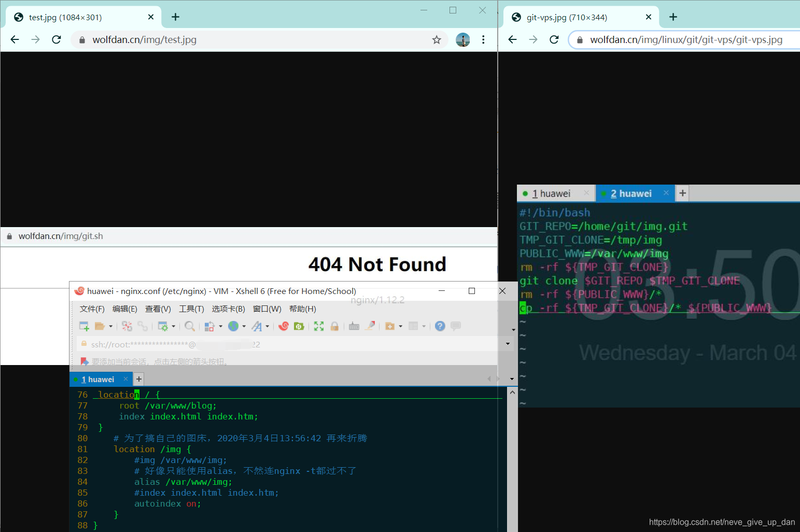
Task: Open the 工具(T) menu in Xshell
Action: [x=191, y=309]
